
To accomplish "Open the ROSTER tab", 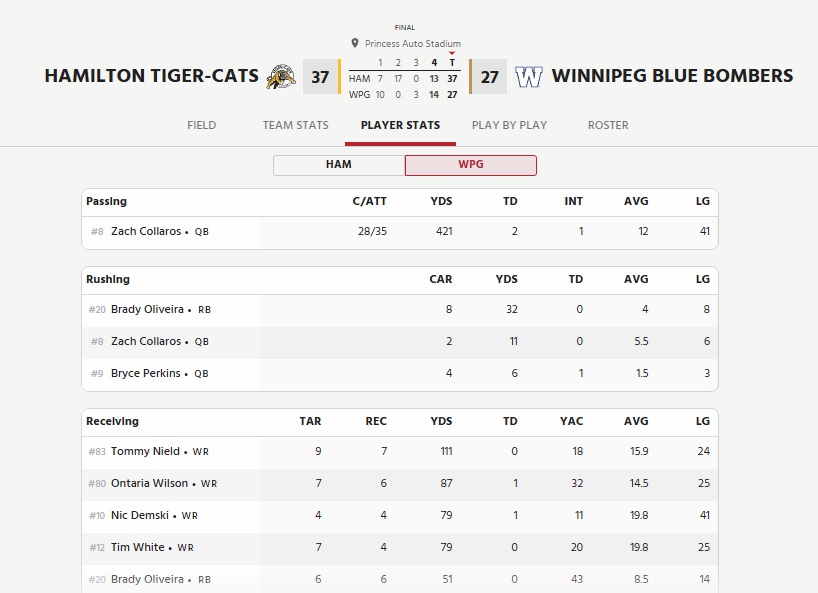I will (x=608, y=125).
